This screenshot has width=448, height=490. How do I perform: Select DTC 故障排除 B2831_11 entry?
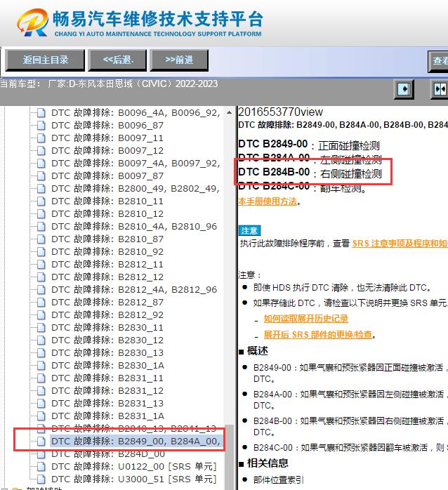(x=107, y=378)
